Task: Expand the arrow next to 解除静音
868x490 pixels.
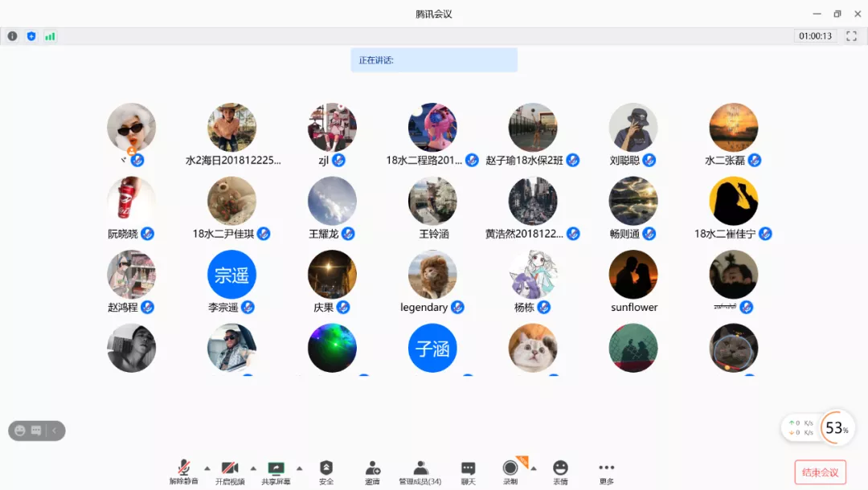Action: [207, 468]
